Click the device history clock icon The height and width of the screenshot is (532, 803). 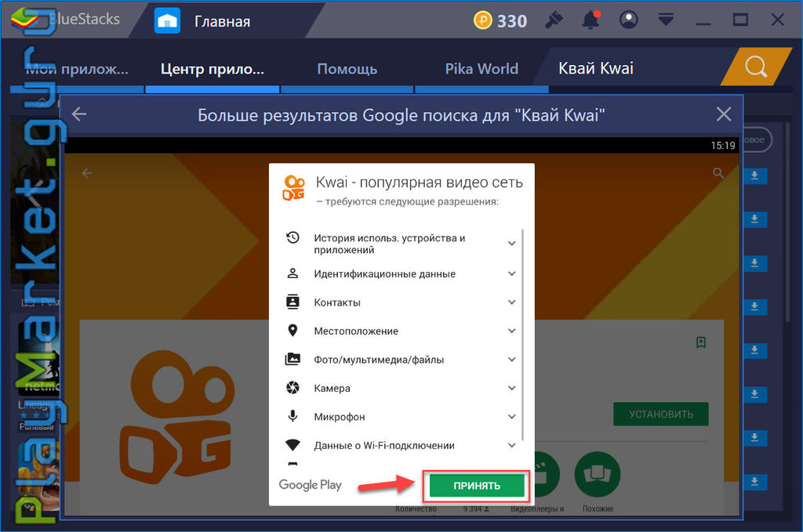(x=292, y=237)
